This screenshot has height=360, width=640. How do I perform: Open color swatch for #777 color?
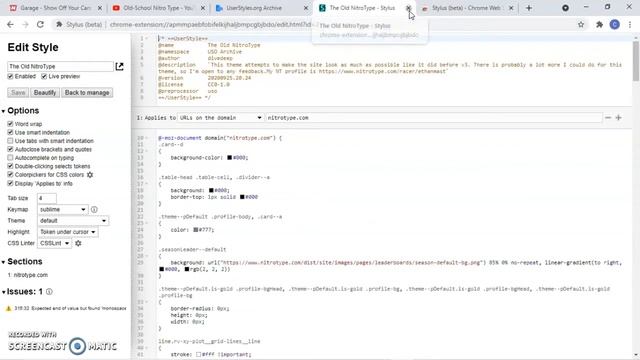click(x=196, y=230)
